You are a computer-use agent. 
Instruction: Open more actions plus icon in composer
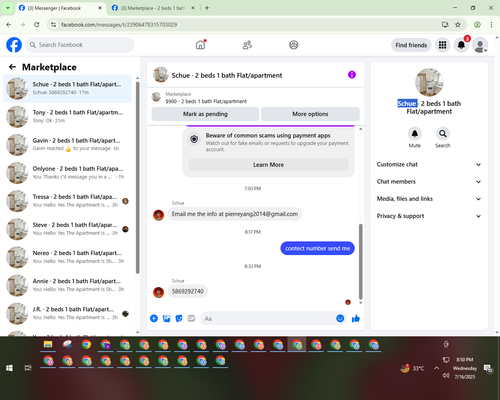click(154, 318)
